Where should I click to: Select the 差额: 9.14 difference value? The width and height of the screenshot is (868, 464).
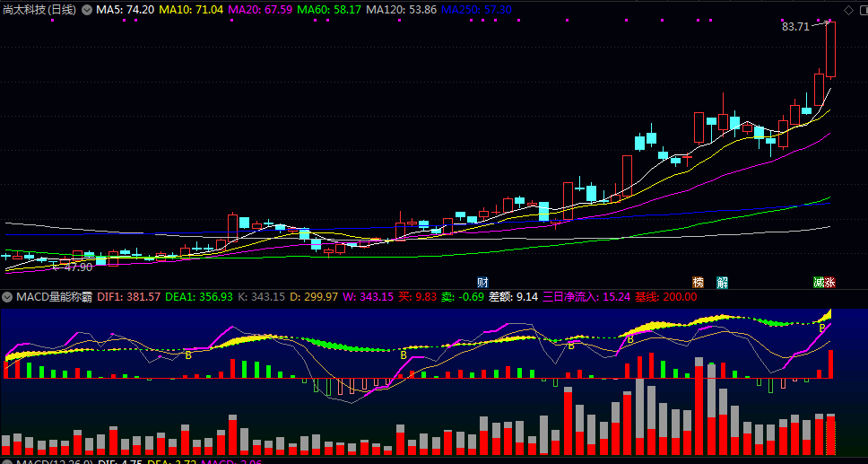(x=513, y=297)
